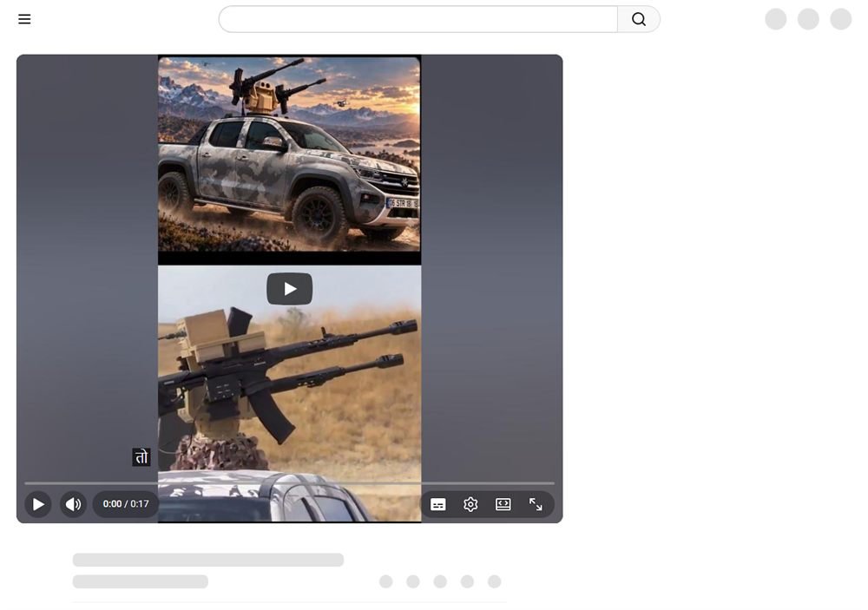The image size is (868, 610).
Task: Mute the video volume
Action: tap(73, 504)
